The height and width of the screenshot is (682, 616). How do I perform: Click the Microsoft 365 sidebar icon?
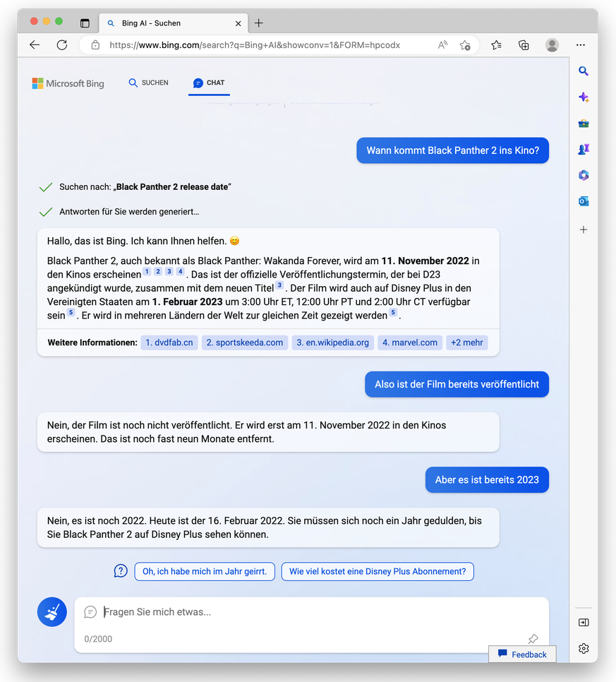584,175
